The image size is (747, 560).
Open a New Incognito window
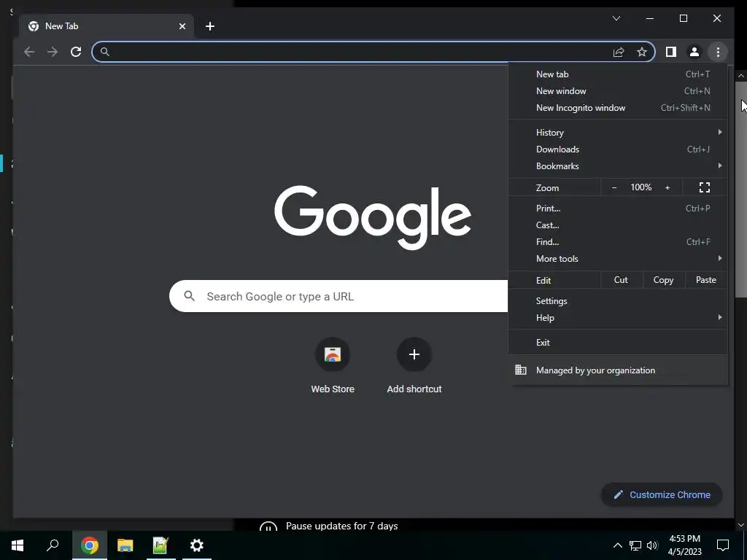coord(618,108)
